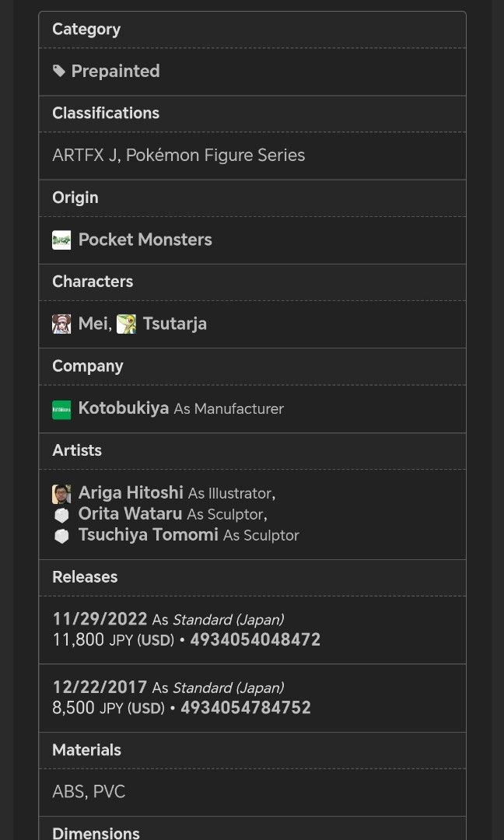
Task: Click barcode number 4934054784752
Action: [x=246, y=708]
